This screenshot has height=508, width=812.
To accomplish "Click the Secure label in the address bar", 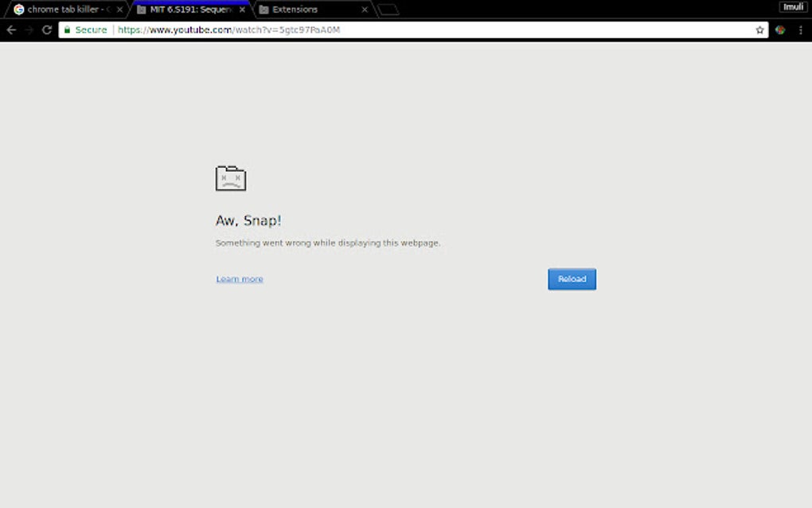I will (90, 29).
